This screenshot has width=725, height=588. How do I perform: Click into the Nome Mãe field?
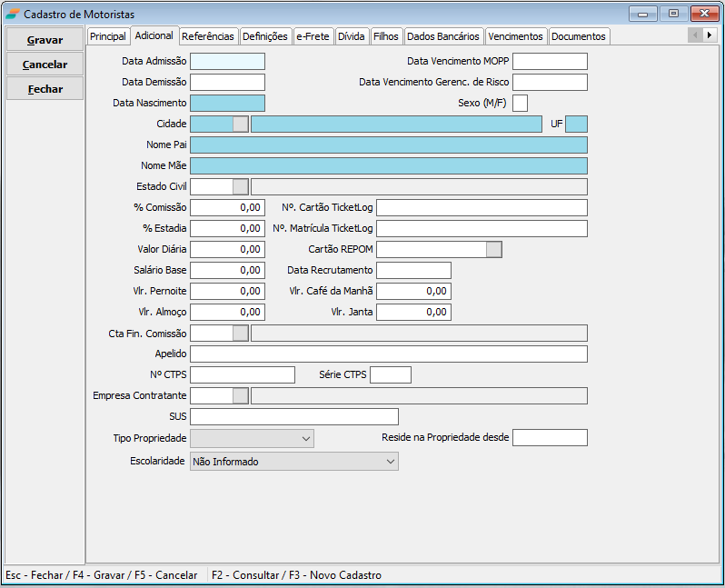click(x=388, y=165)
